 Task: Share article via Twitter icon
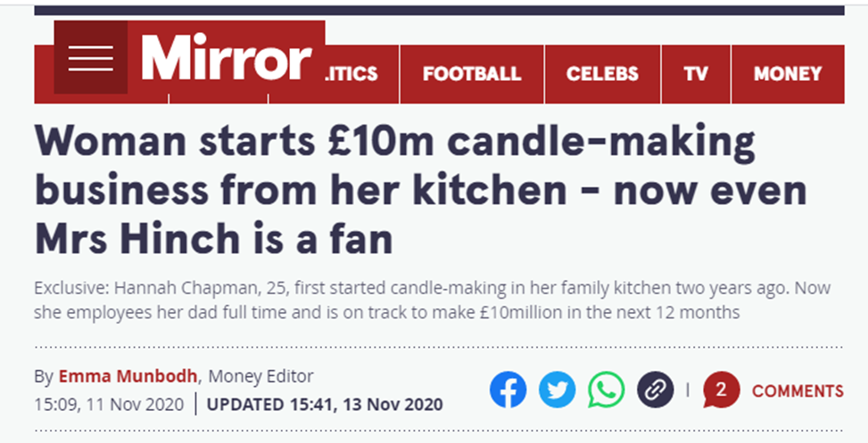(x=558, y=390)
